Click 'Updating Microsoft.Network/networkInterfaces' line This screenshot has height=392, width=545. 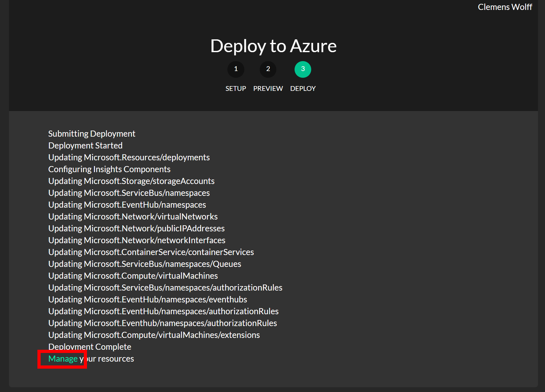(x=137, y=240)
